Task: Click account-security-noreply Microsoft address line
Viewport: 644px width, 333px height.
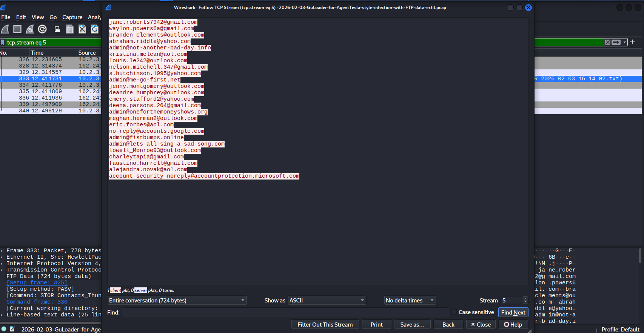Action: (204, 176)
